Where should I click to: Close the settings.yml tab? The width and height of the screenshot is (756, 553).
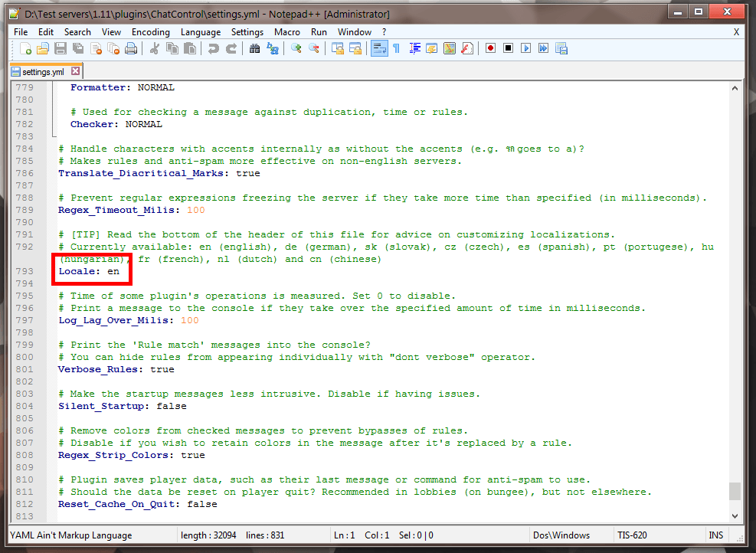click(x=75, y=71)
